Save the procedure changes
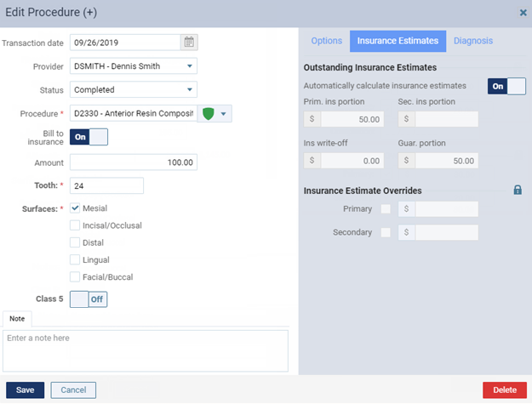Viewport: 532px width, 404px height. pos(25,390)
